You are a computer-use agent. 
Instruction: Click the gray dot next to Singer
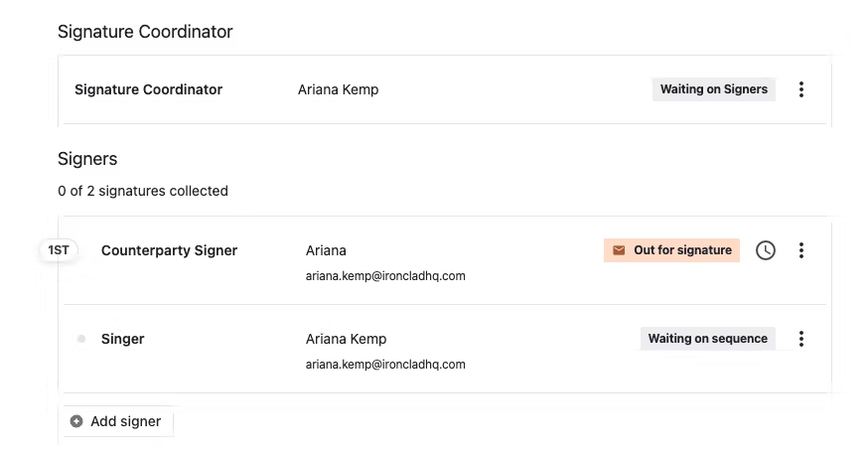pyautogui.click(x=81, y=339)
